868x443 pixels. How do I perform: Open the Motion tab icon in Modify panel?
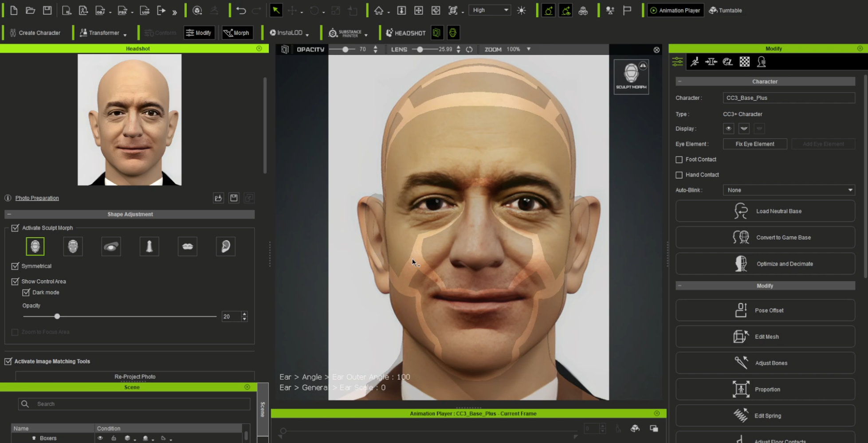[695, 62]
